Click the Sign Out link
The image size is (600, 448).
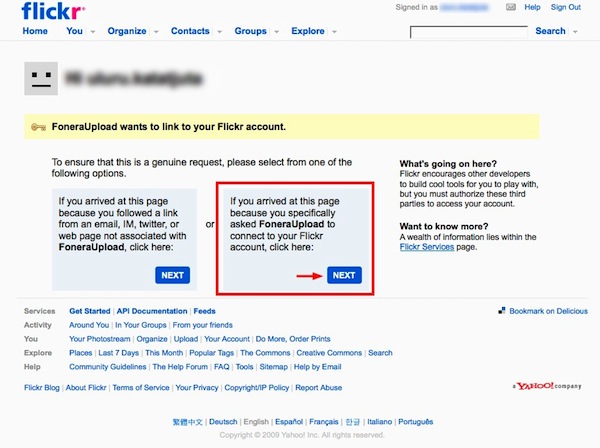coord(566,7)
